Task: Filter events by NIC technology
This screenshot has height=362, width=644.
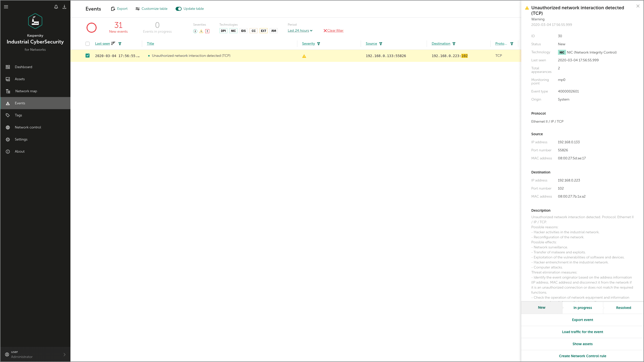Action: coord(233,31)
